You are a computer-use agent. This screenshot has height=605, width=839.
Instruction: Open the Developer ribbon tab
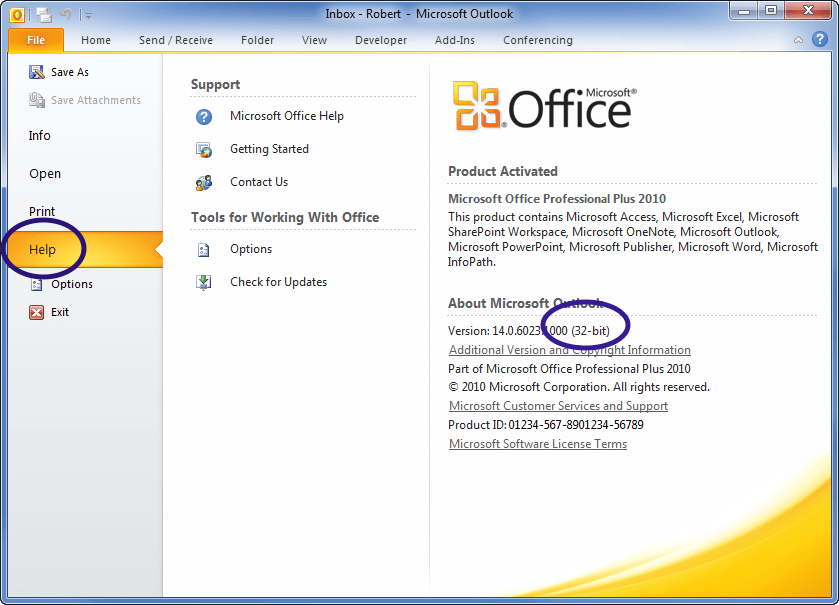pos(381,40)
